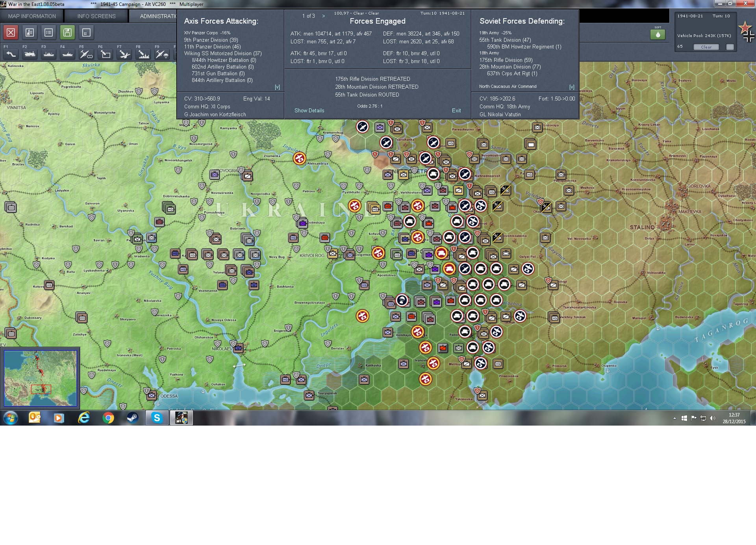Screen dimensions: 756x545
Task: Open Google Chrome from the taskbar
Action: (x=108, y=418)
